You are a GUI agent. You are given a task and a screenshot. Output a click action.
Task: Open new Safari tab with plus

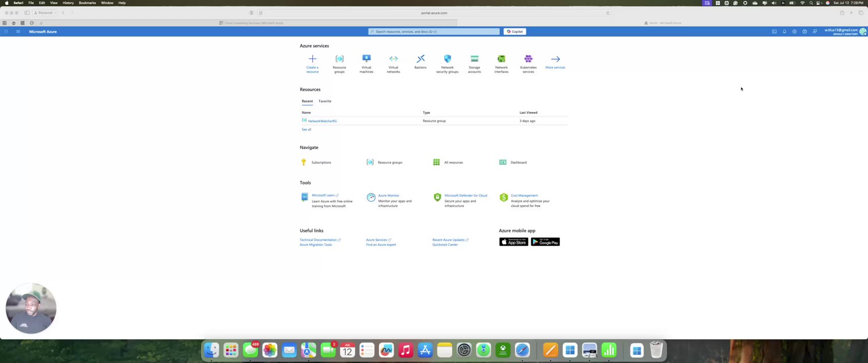click(851, 13)
